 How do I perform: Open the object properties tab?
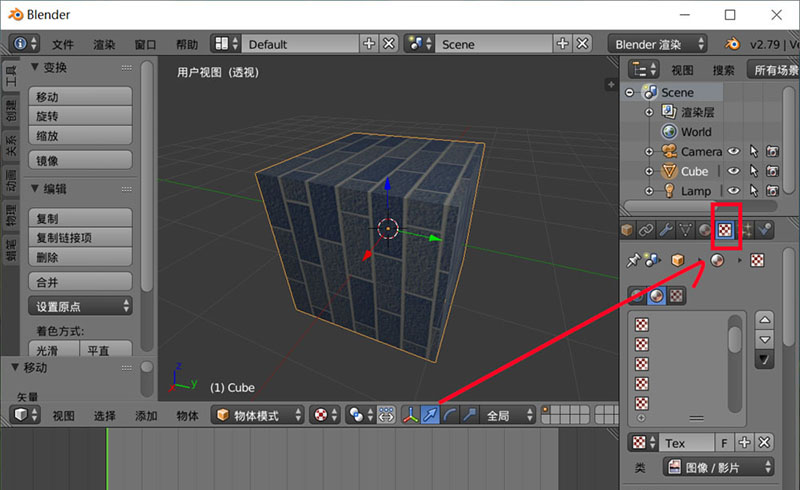tap(628, 230)
